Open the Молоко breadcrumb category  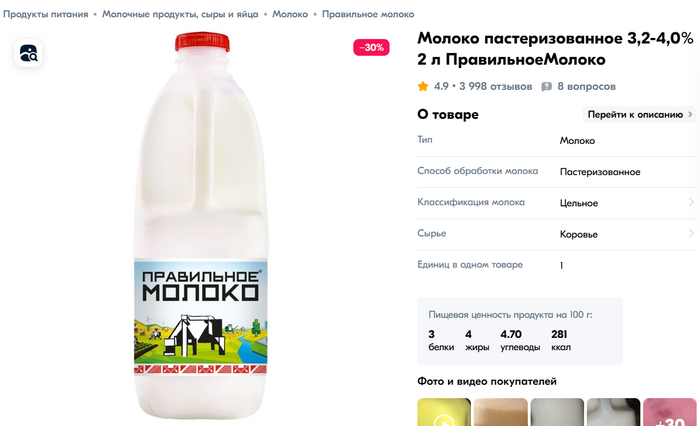click(x=290, y=14)
